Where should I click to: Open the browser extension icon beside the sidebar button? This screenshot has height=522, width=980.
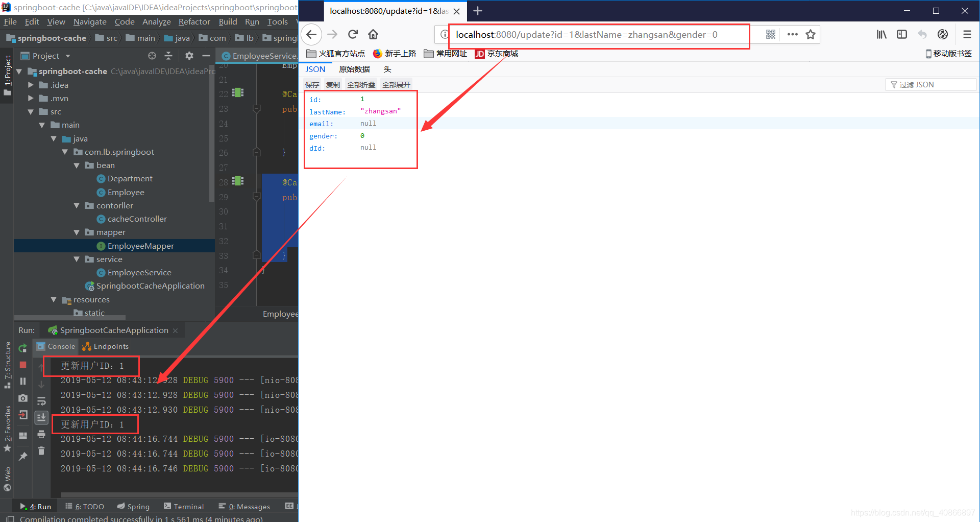(943, 34)
